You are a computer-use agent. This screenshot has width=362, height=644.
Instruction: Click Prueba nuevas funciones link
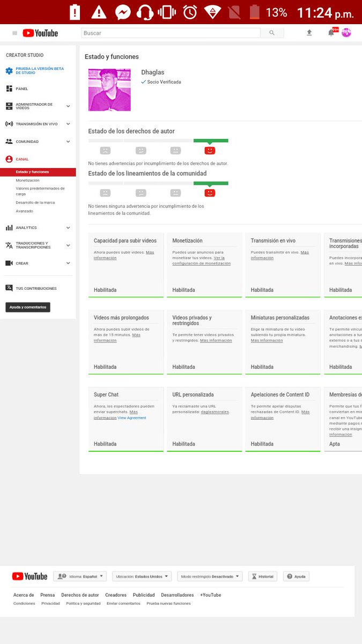pyautogui.click(x=168, y=604)
